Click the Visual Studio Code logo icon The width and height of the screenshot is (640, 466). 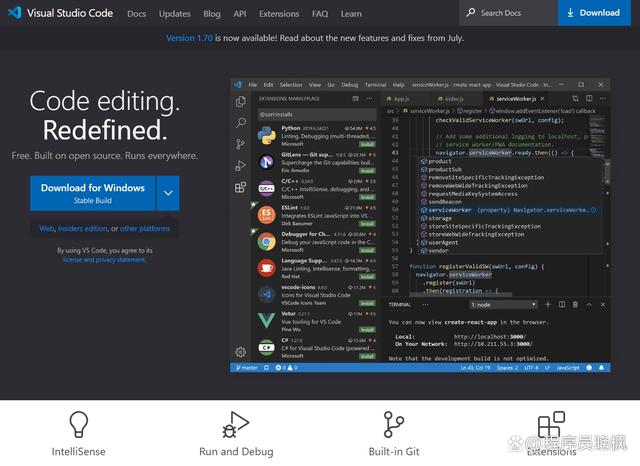[x=16, y=13]
